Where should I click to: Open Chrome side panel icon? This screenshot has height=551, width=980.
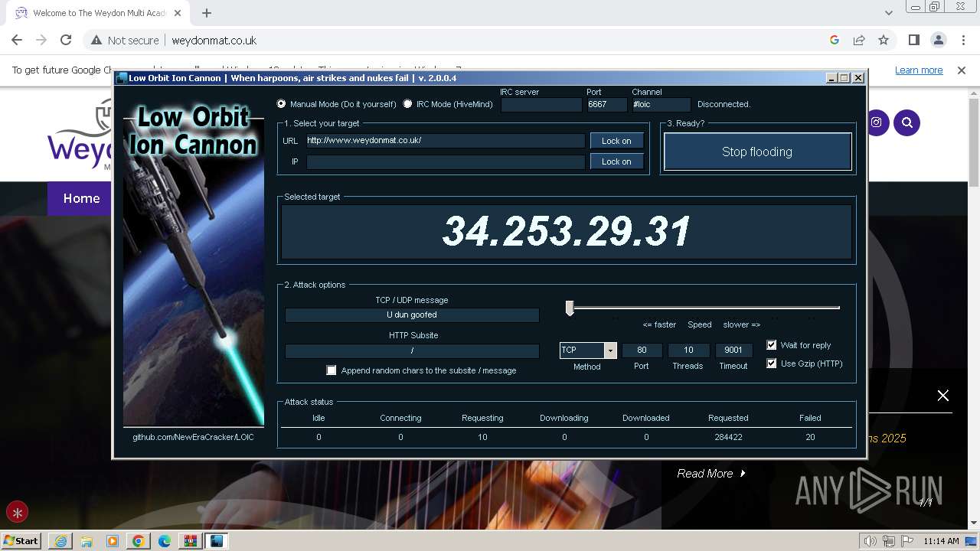(x=914, y=40)
